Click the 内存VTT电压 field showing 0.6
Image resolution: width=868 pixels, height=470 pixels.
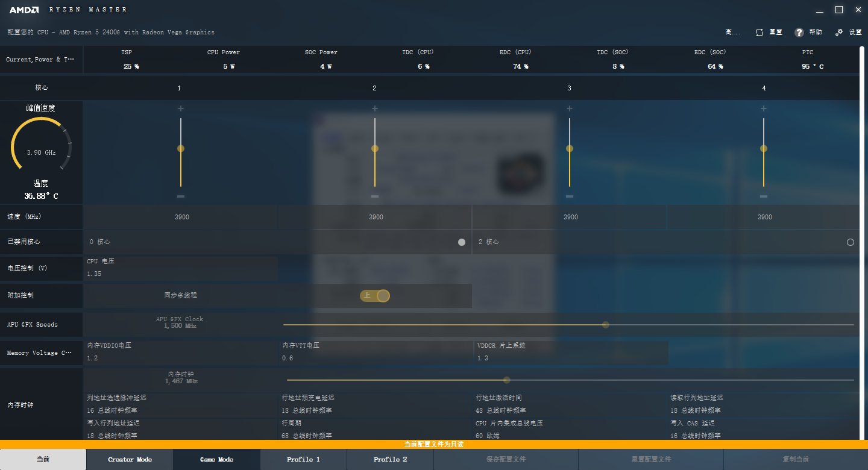click(x=376, y=352)
